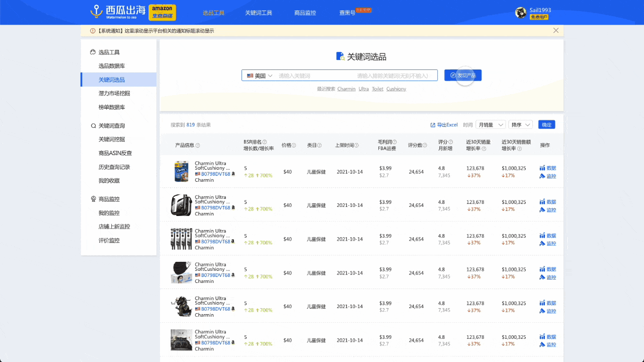Image resolution: width=644 pixels, height=362 pixels.
Task: Click 监控 for the bedding set product row
Action: (x=547, y=345)
